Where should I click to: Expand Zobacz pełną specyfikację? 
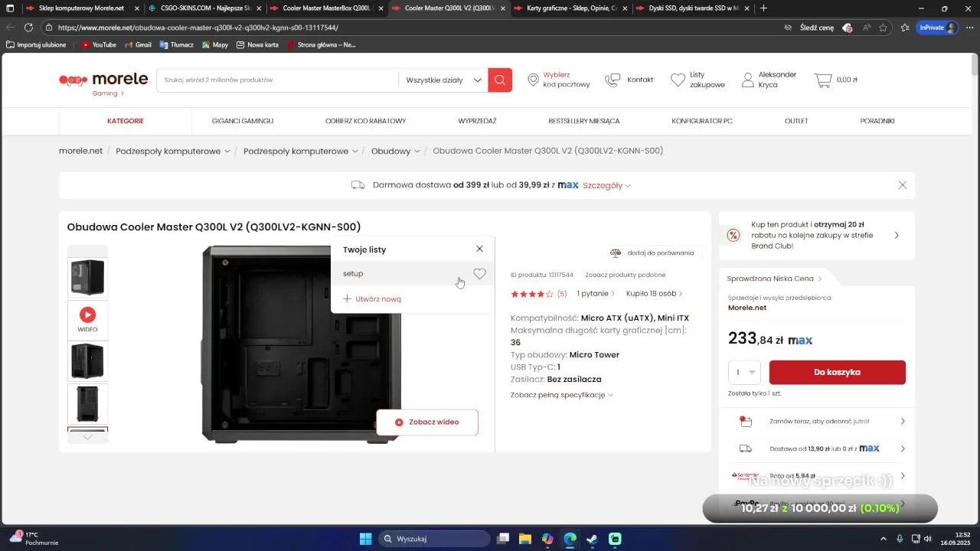[x=562, y=395]
